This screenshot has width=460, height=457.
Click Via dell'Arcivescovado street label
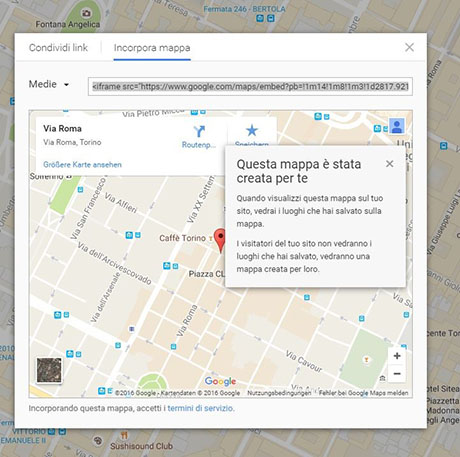(114, 263)
